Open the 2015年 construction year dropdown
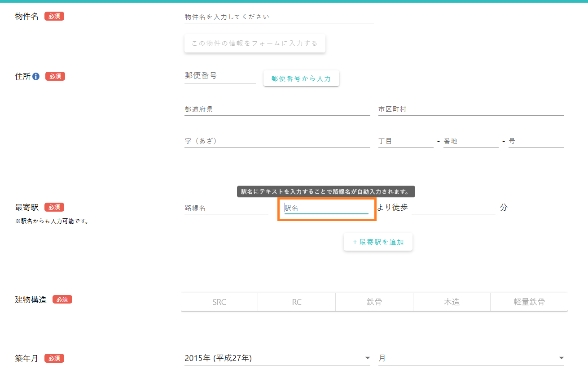Screen dimensions: 588x369 277,358
